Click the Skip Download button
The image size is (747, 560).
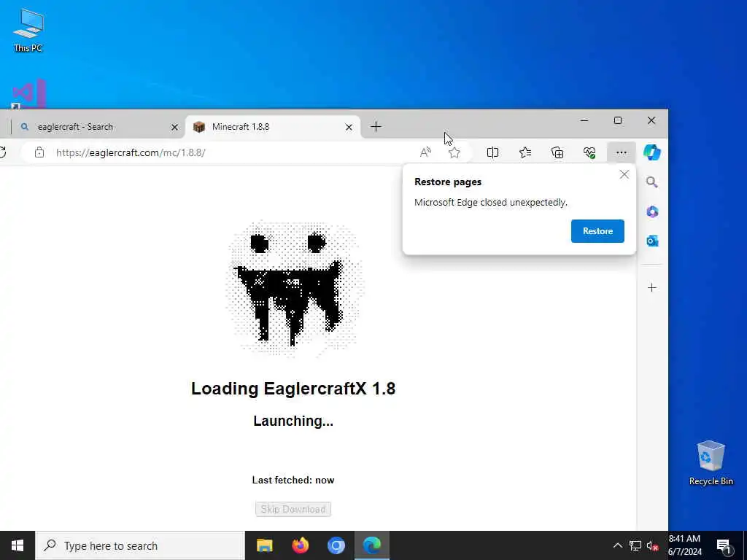[x=293, y=509]
